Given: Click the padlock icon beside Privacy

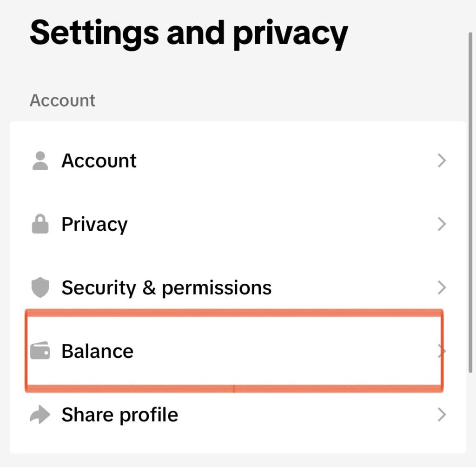Looking at the screenshot, I should (40, 224).
